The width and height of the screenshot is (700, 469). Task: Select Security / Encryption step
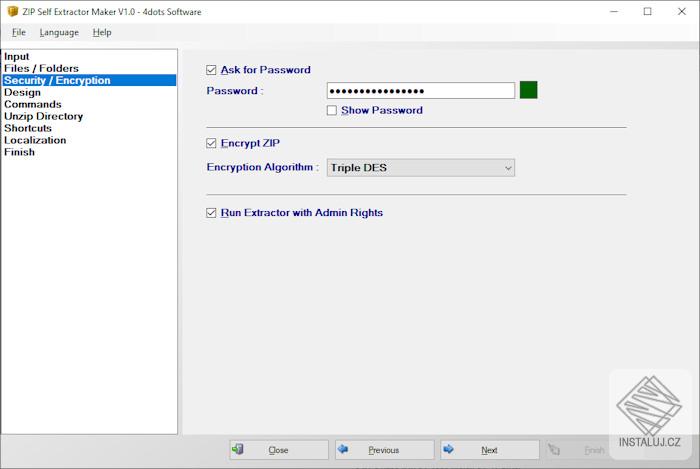click(x=89, y=80)
